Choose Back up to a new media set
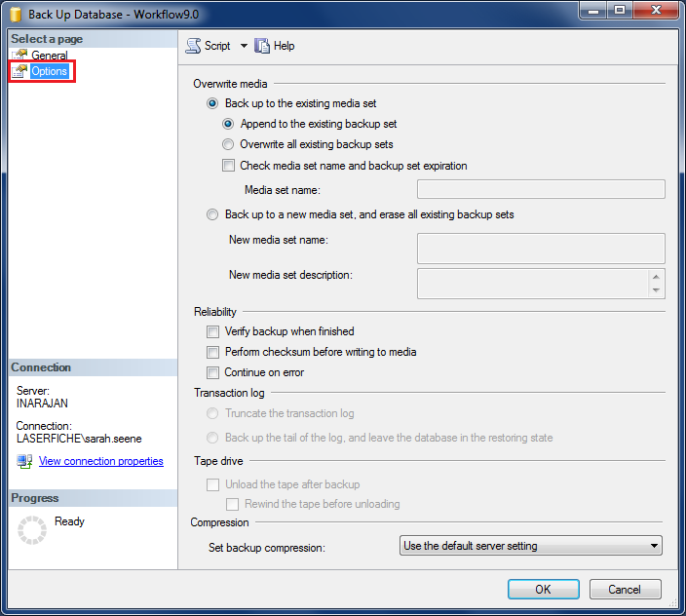 pos(213,214)
